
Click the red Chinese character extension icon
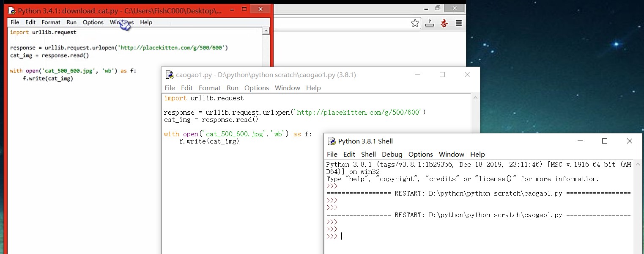[x=444, y=23]
